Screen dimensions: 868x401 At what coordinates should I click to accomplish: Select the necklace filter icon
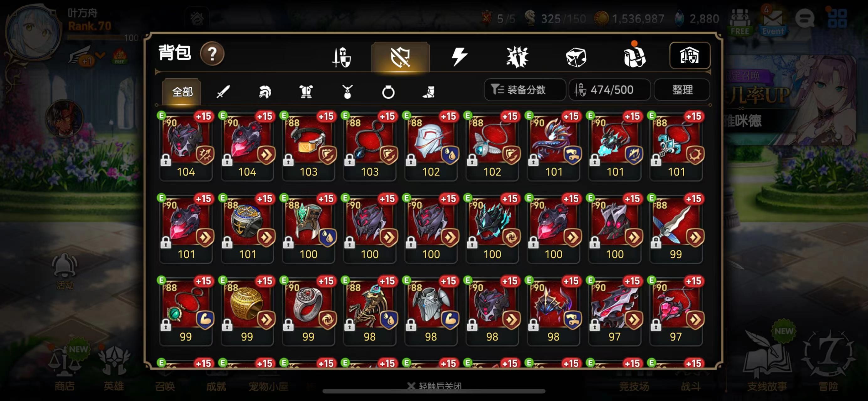[347, 91]
